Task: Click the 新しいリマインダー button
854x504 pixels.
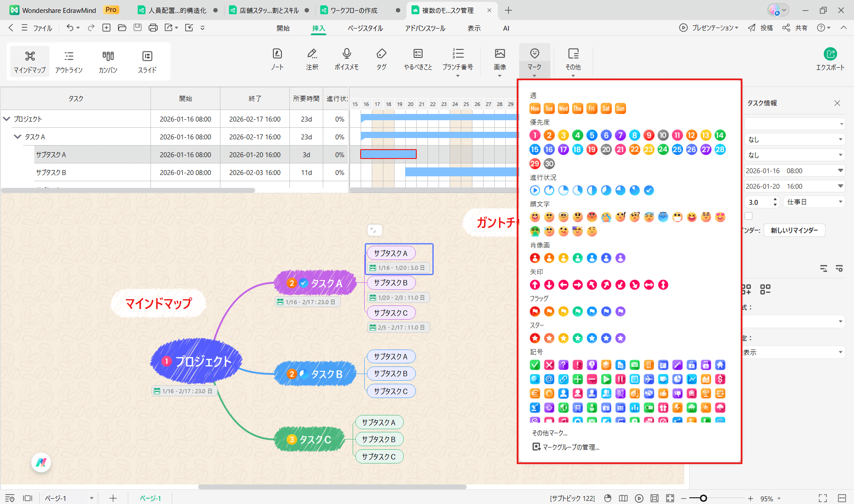Action: click(x=794, y=230)
